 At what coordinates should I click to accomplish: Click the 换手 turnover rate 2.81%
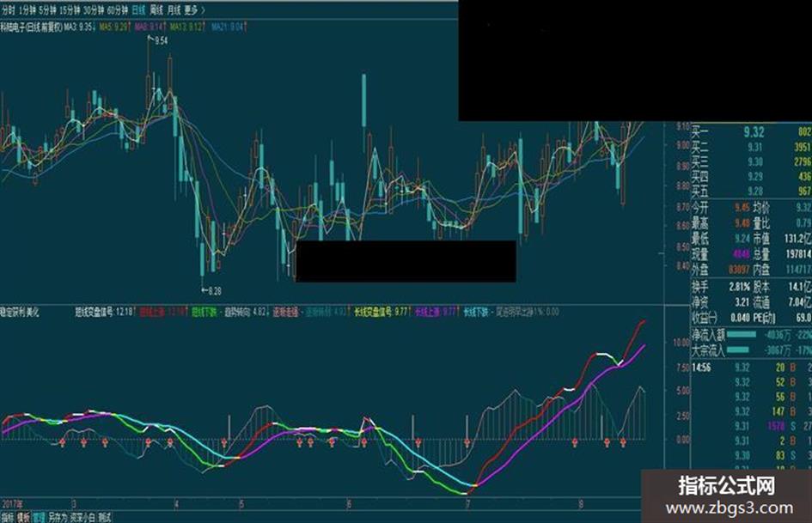coord(739,287)
